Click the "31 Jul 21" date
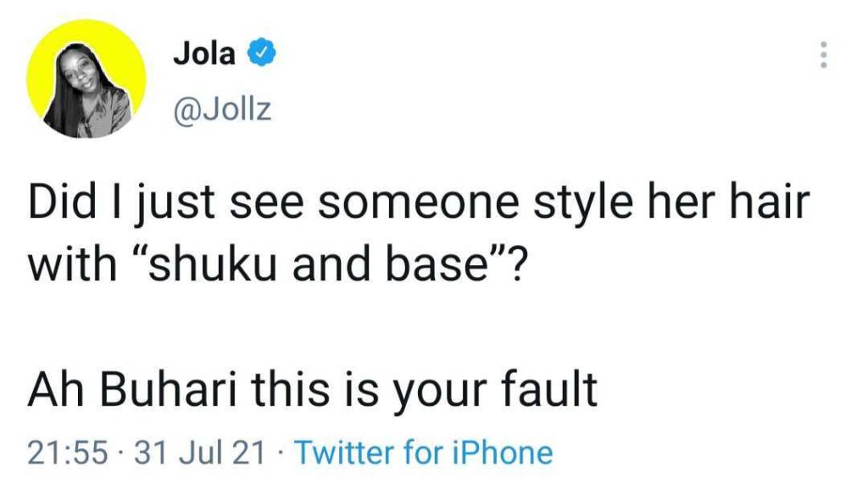 tap(199, 453)
